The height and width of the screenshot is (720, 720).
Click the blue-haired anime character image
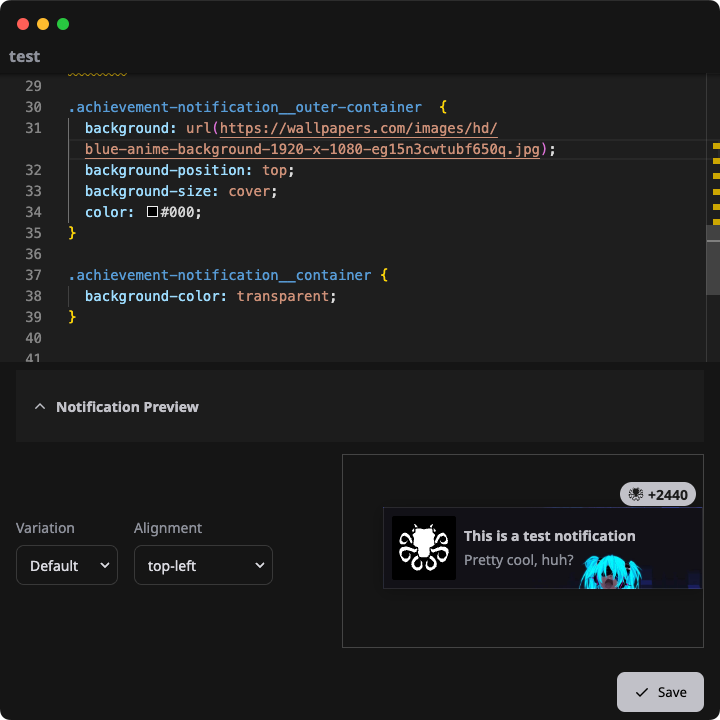pyautogui.click(x=608, y=570)
